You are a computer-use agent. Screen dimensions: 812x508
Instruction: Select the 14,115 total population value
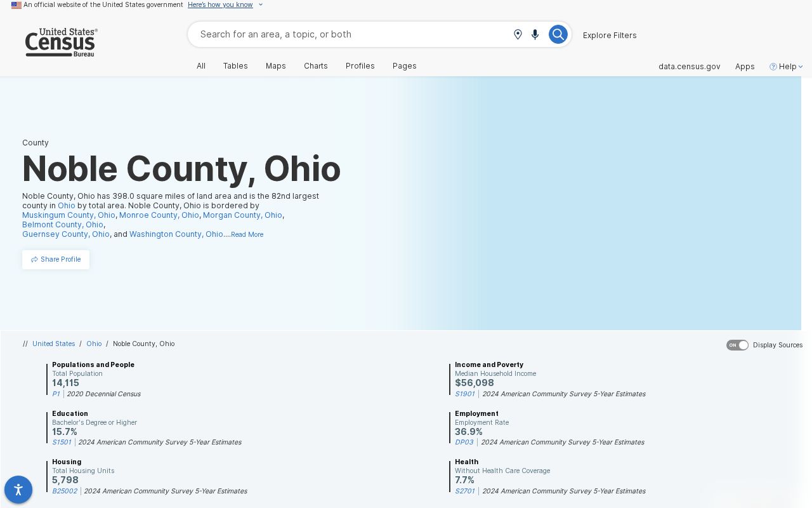point(66,383)
